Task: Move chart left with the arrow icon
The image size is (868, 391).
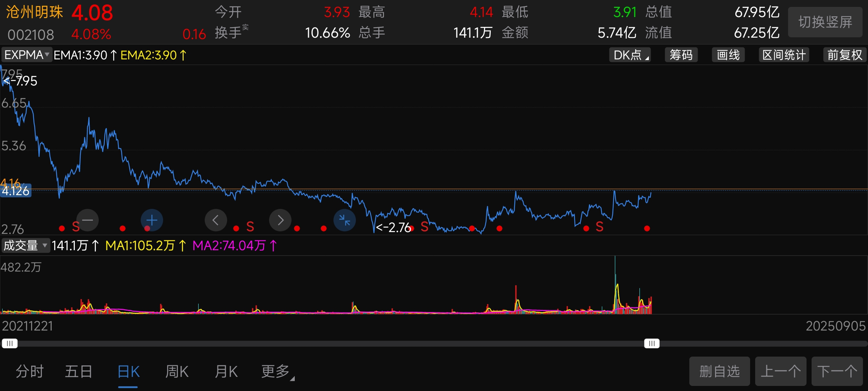Action: coord(216,220)
